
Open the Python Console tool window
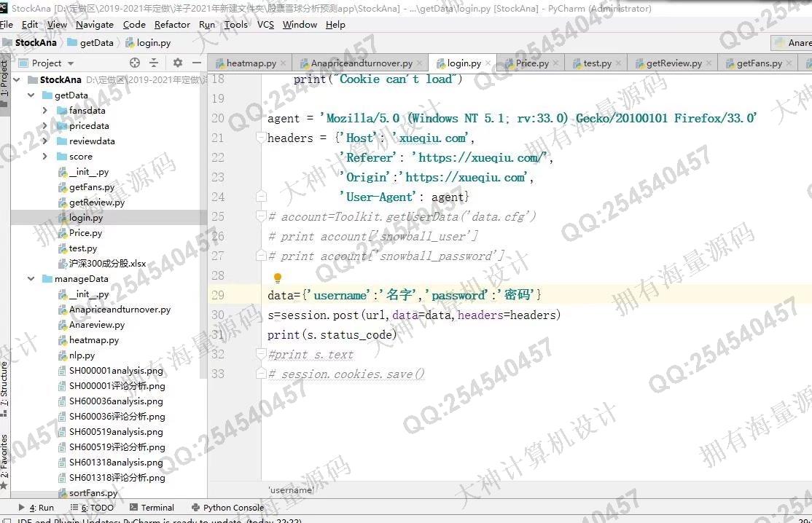(228, 508)
